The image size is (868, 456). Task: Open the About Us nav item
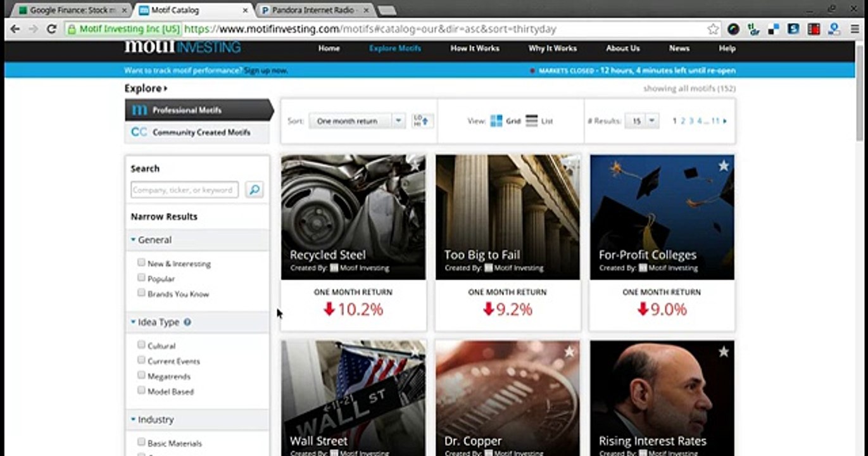tap(623, 48)
